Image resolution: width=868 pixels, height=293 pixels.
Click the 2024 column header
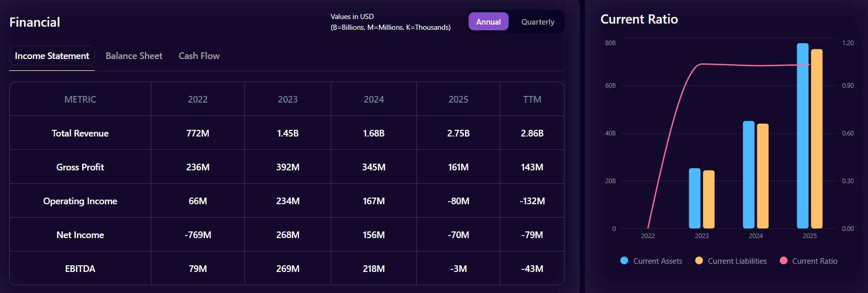(374, 100)
